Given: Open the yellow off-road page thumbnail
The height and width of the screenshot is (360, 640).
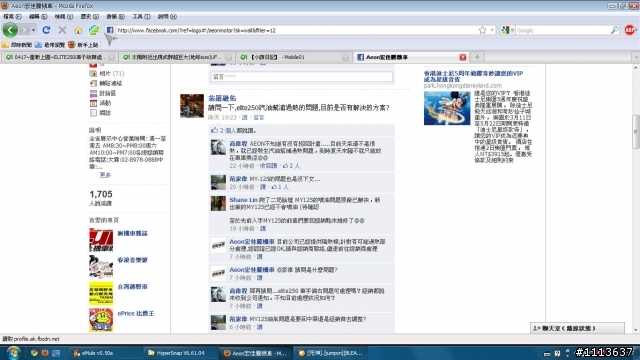Looking at the screenshot, I should point(101,293).
